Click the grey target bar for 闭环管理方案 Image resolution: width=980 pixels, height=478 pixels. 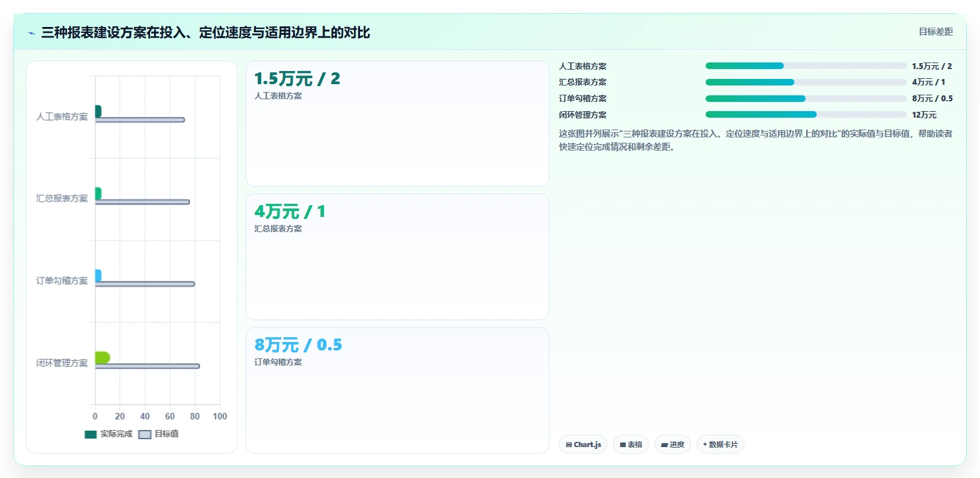click(147, 366)
